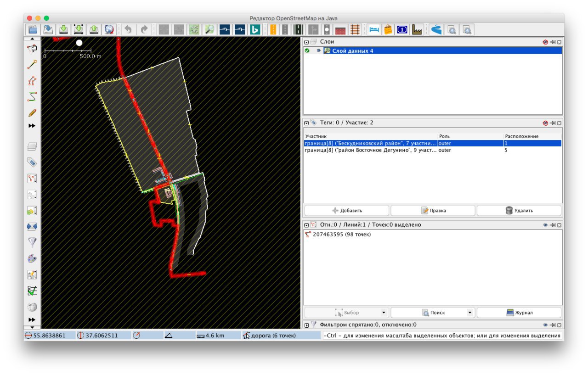
Task: Toggle visibility eye of Слой данных 4
Action: [x=318, y=50]
